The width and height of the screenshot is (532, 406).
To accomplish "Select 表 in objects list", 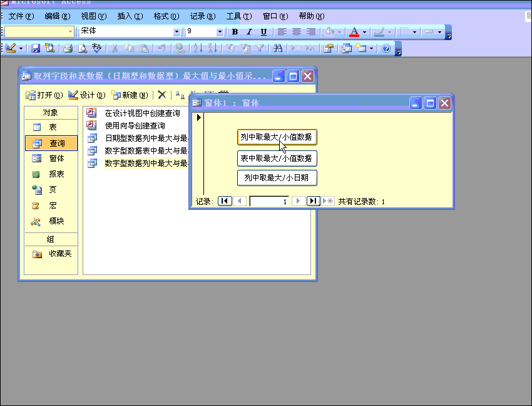I will tap(51, 127).
